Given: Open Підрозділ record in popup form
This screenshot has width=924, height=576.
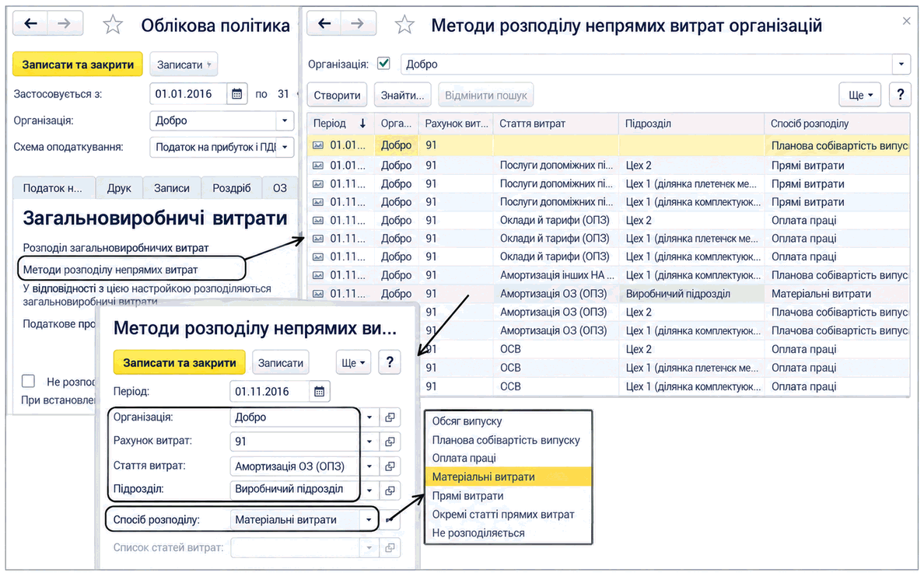Looking at the screenshot, I should pyautogui.click(x=390, y=490).
